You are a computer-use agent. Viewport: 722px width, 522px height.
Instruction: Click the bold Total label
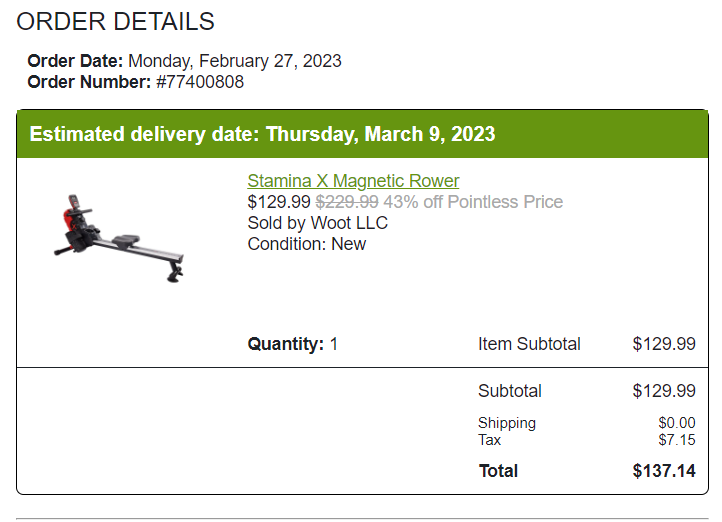498,471
